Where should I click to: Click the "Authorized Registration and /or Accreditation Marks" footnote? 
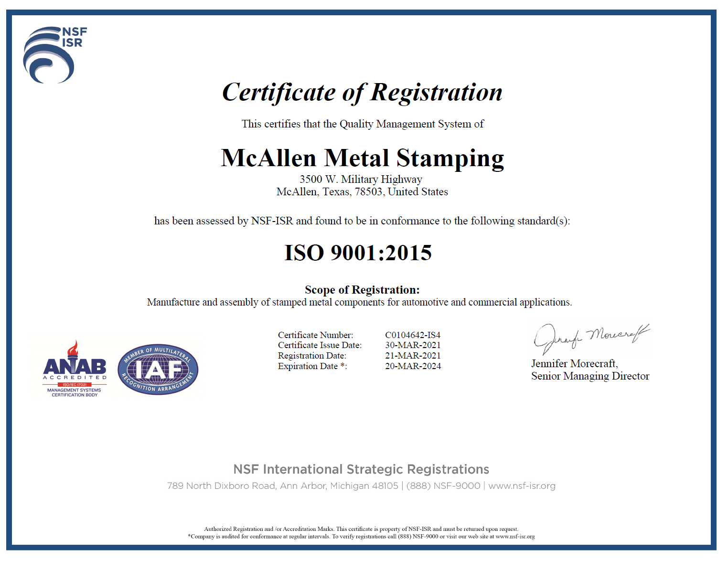point(361,529)
